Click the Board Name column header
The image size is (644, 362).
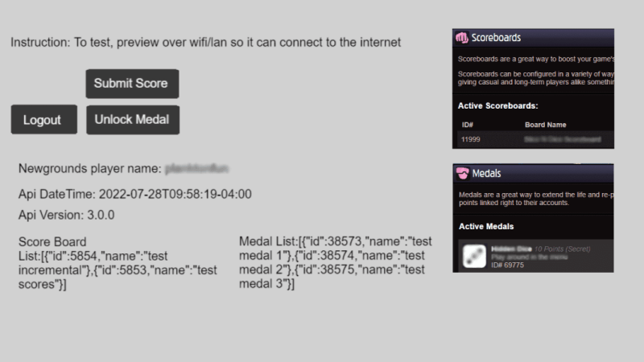click(x=546, y=125)
